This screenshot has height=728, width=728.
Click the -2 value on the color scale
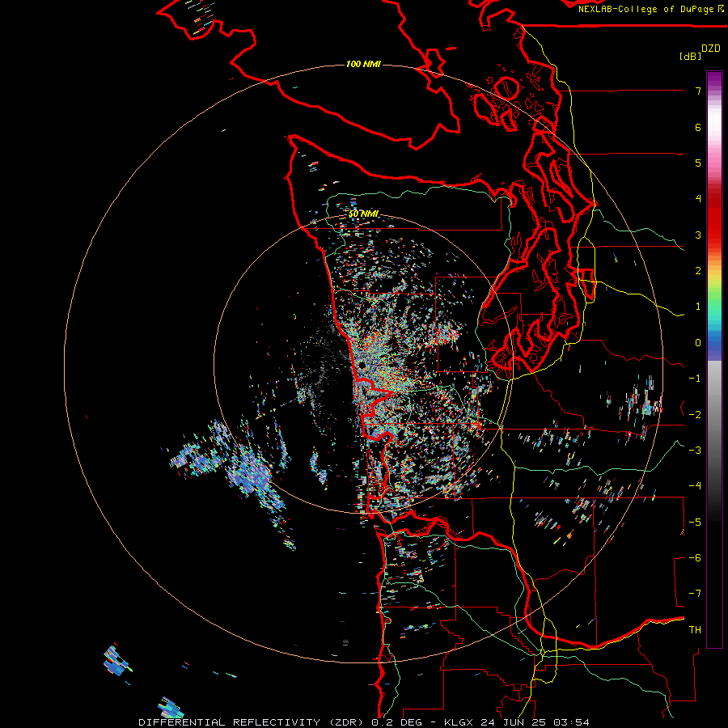[x=695, y=414]
